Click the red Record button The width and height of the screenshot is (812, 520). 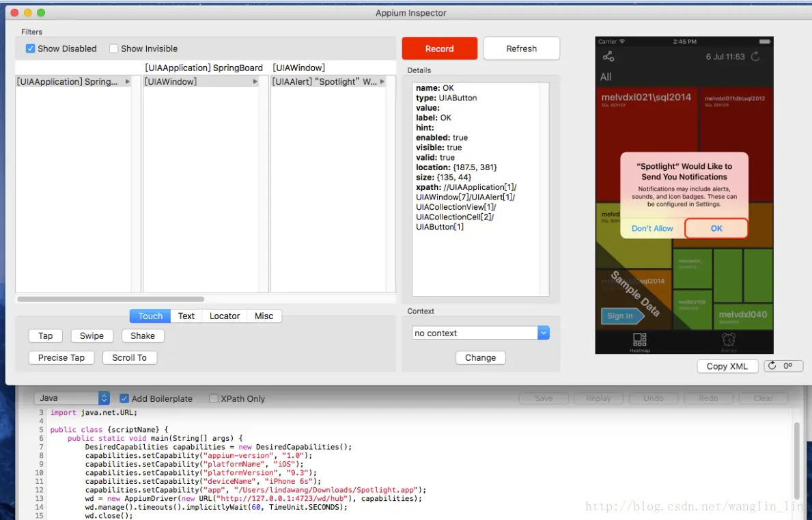tap(440, 49)
